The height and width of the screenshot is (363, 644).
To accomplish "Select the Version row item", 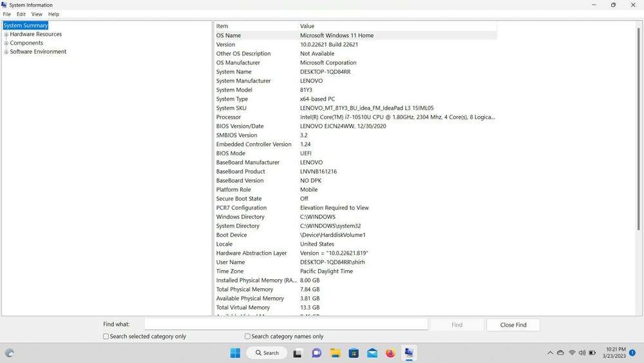I will (355, 44).
